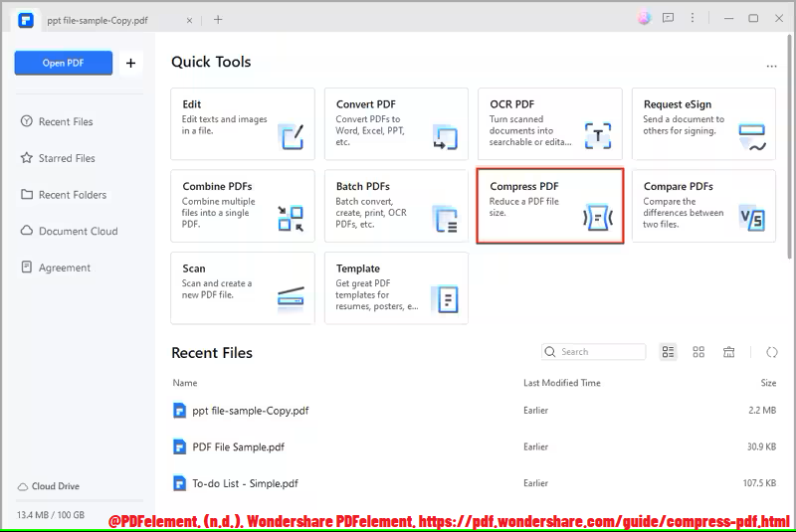Open the feedback message icon in title bar
796x532 pixels.
[x=668, y=18]
